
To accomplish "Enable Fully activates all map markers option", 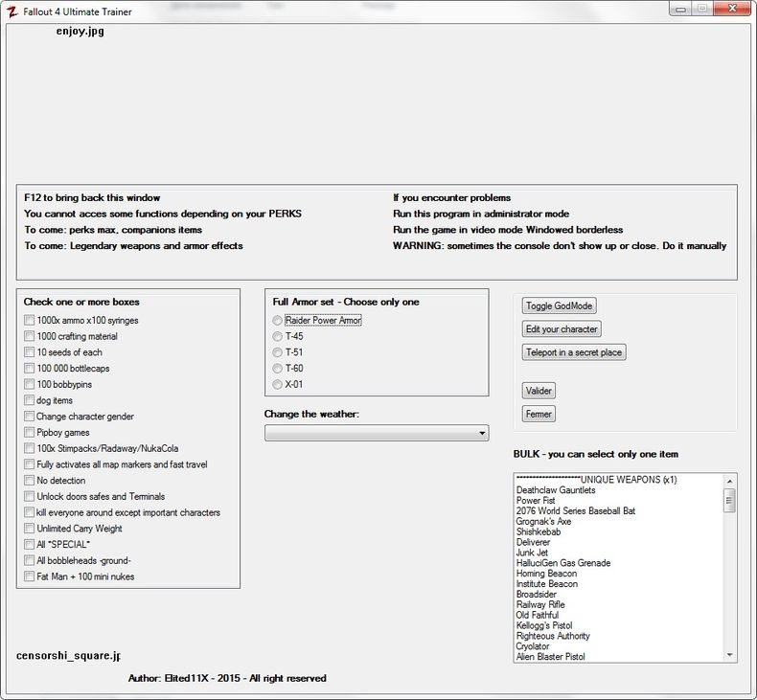I will (30, 464).
